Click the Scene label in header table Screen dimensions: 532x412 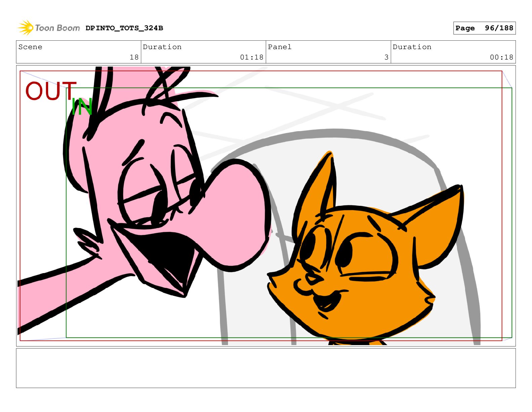[x=30, y=47]
